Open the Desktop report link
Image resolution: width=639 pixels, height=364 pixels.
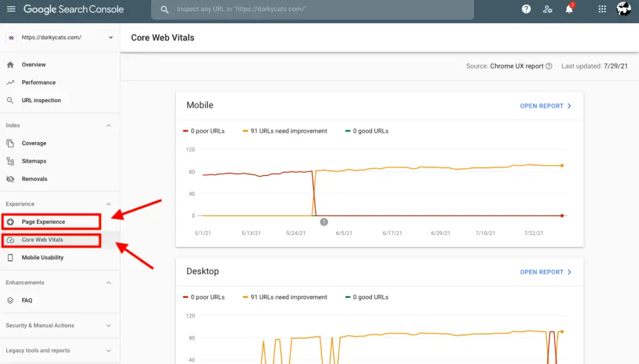tap(545, 272)
